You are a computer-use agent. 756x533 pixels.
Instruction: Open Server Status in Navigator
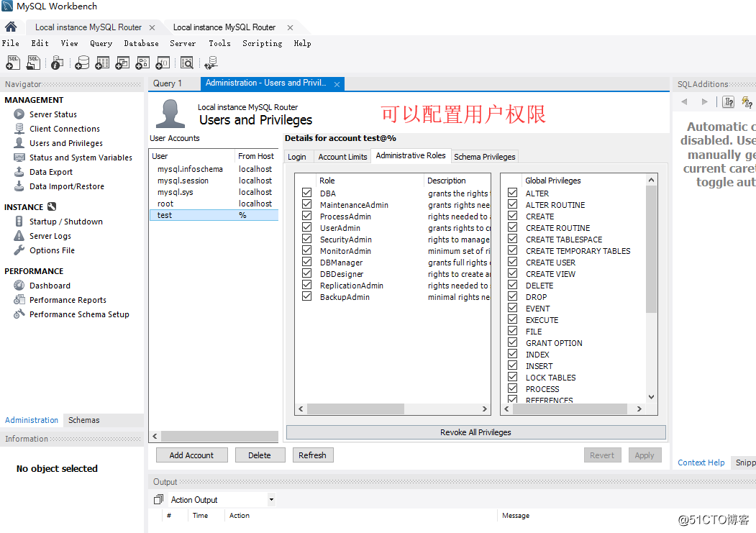tap(53, 114)
